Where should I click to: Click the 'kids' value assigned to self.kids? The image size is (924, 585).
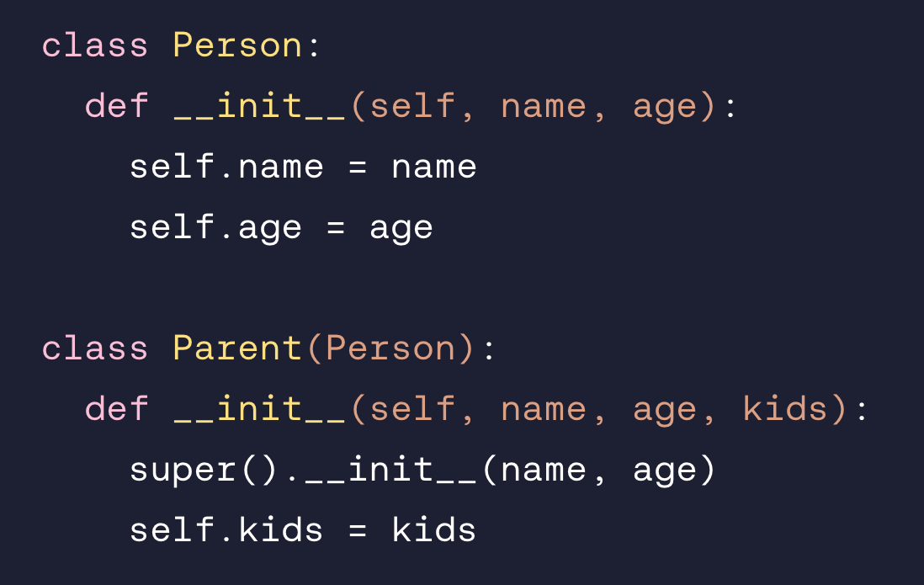pos(433,530)
